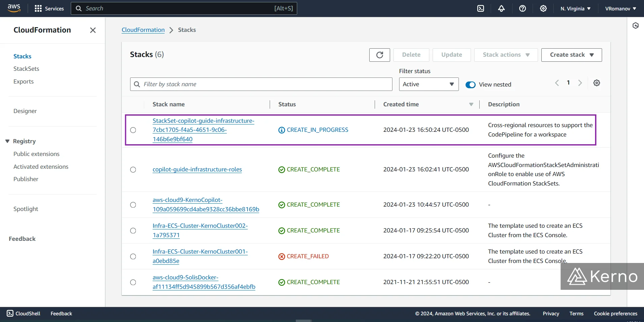Select the KernoCluster002 stack radio

(x=133, y=231)
